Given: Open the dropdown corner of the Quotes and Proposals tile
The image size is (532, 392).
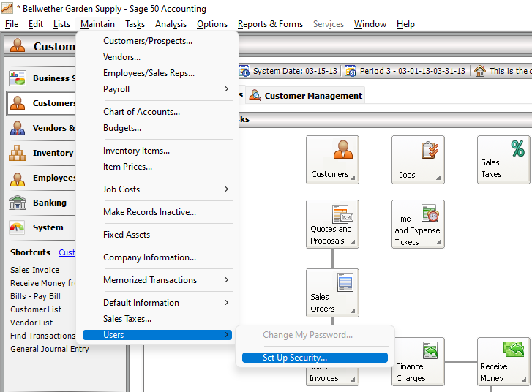Looking at the screenshot, I should tap(353, 242).
